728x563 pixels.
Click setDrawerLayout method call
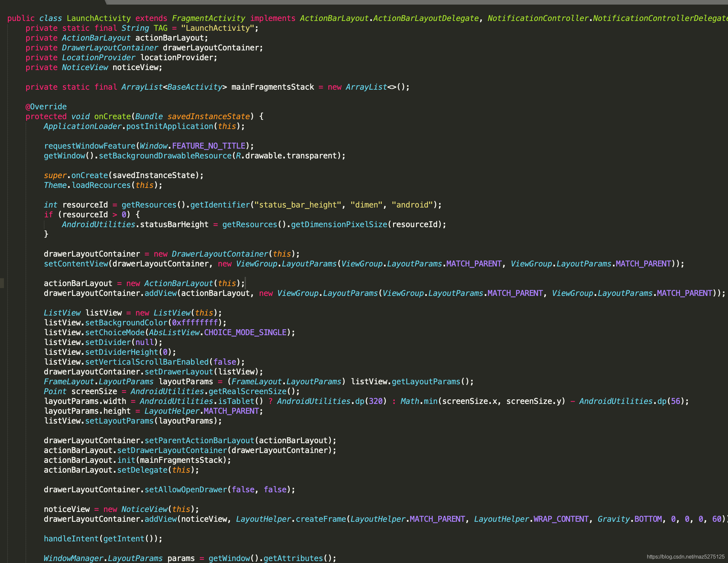point(179,372)
